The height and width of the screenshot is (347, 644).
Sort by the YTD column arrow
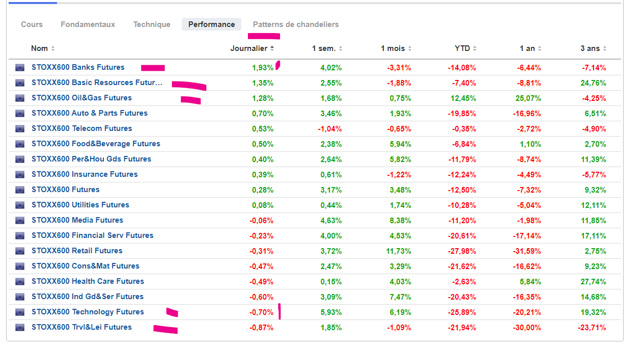pyautogui.click(x=474, y=48)
